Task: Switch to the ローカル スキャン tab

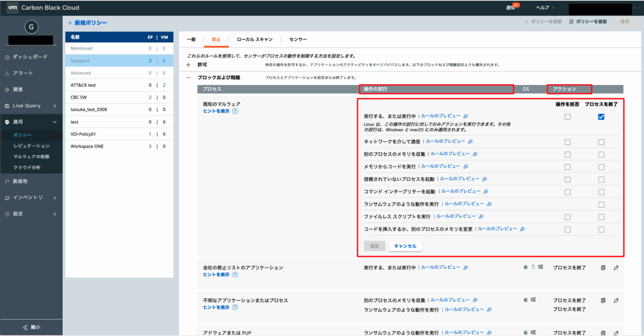Action: (x=255, y=39)
